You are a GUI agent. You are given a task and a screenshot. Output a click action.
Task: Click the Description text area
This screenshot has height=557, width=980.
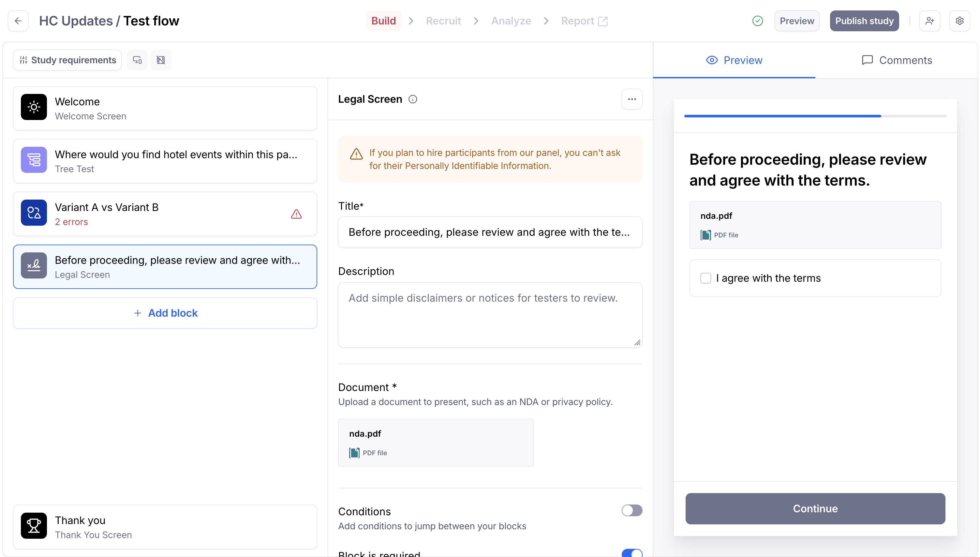490,315
